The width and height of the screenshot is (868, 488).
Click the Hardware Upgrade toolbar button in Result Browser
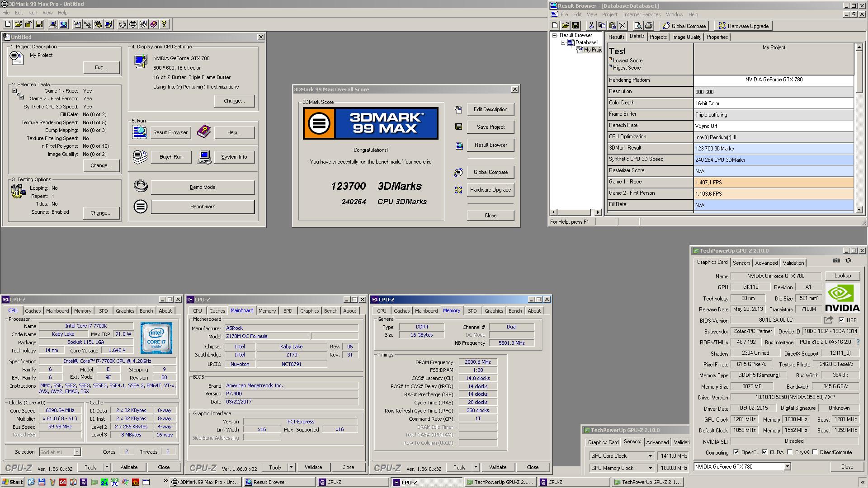coord(744,26)
